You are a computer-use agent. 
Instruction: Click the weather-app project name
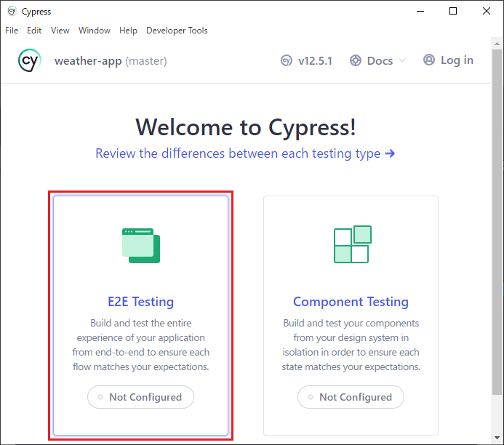pyautogui.click(x=88, y=61)
